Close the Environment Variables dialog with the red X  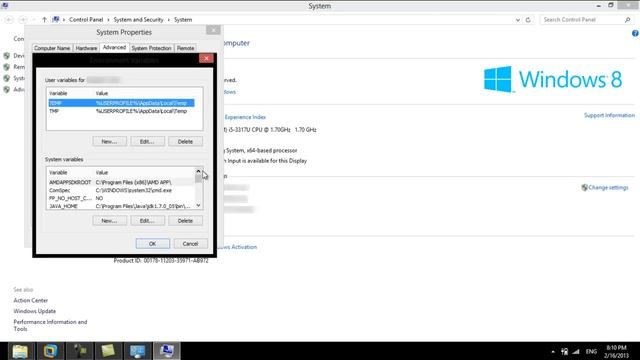(206, 58)
